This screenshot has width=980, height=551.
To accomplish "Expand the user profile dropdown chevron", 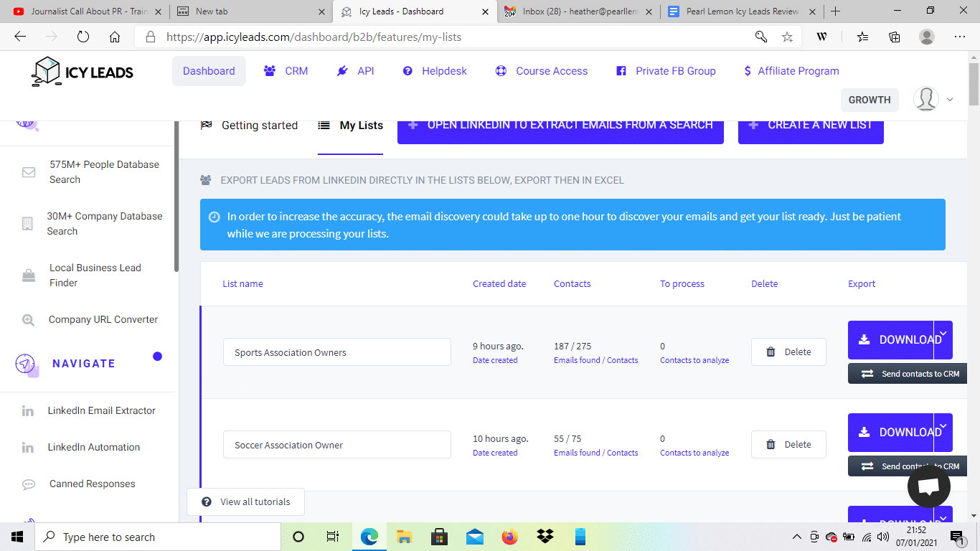I will click(951, 100).
